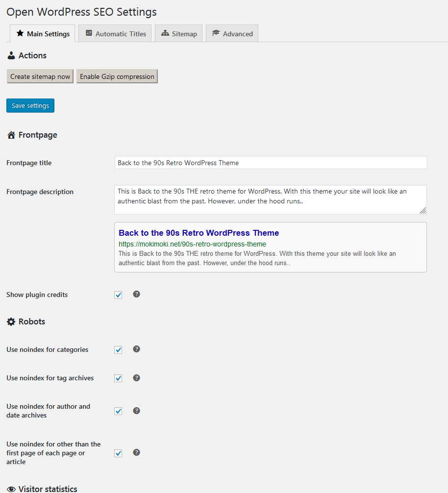Toggle Use noindex for categories checkbox

(x=118, y=350)
